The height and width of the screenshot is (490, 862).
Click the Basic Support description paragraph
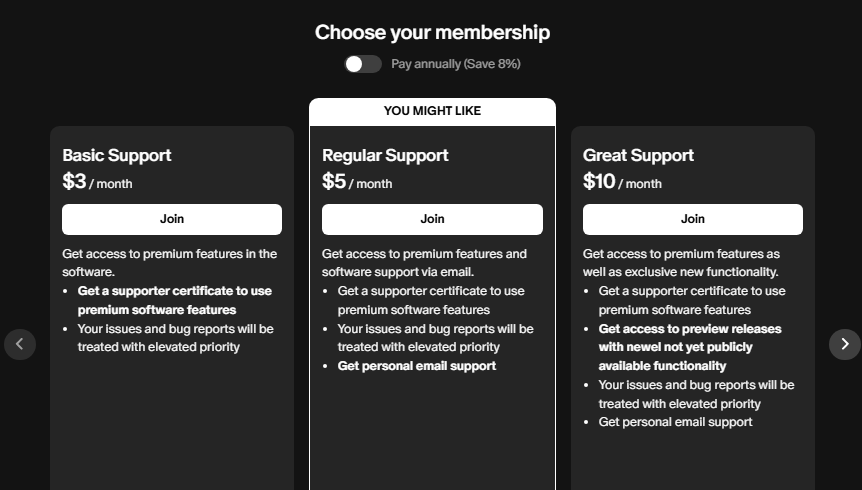click(x=169, y=263)
